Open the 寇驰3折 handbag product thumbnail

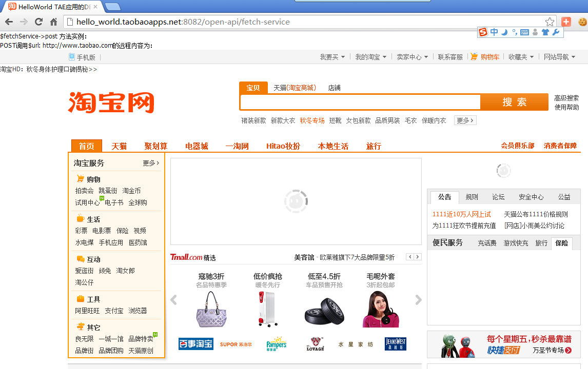click(x=211, y=310)
